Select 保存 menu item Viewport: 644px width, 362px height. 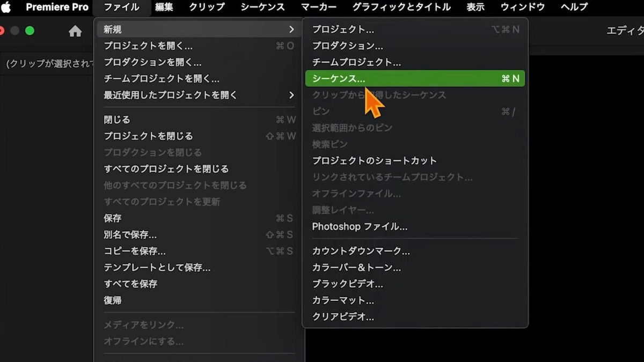pos(199,218)
